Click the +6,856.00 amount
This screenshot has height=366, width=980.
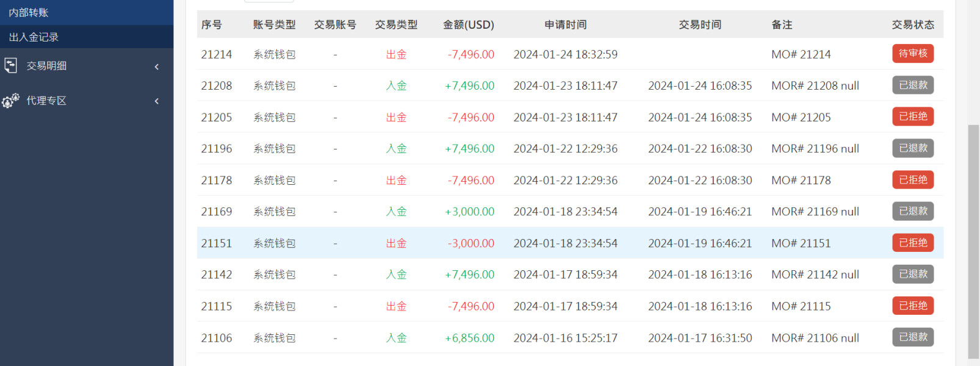click(470, 338)
